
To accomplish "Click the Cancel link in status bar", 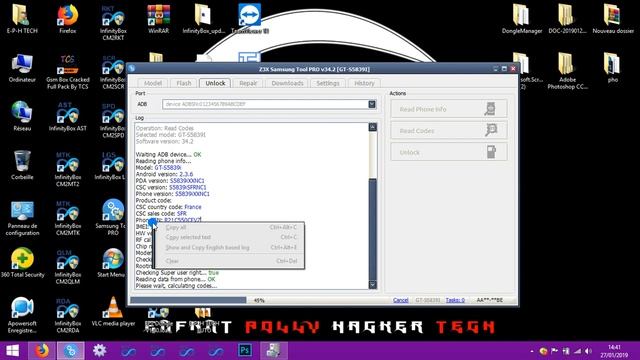I will tap(400, 300).
